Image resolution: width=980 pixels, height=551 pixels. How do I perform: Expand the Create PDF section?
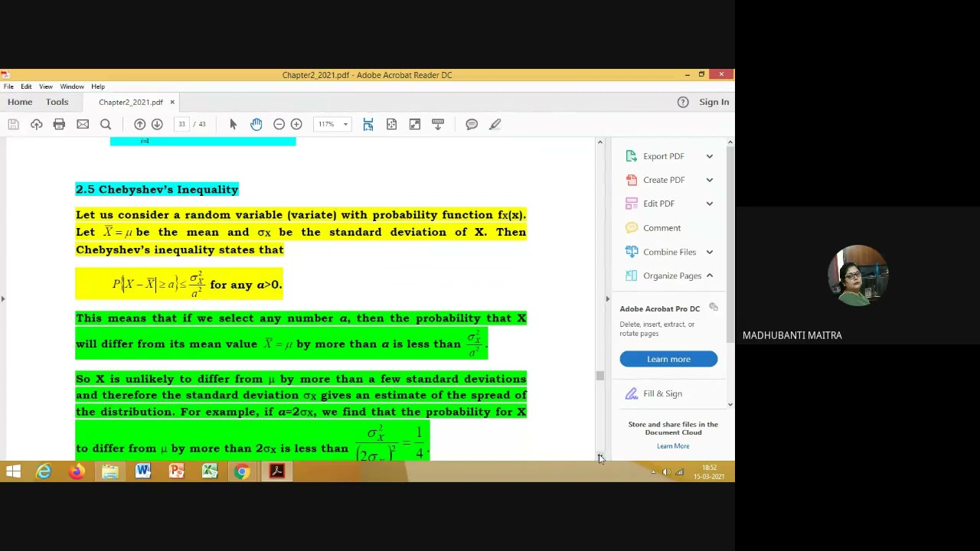coord(709,180)
